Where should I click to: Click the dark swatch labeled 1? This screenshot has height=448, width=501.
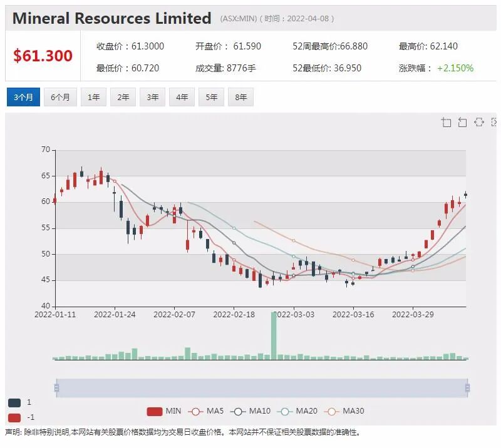14,403
